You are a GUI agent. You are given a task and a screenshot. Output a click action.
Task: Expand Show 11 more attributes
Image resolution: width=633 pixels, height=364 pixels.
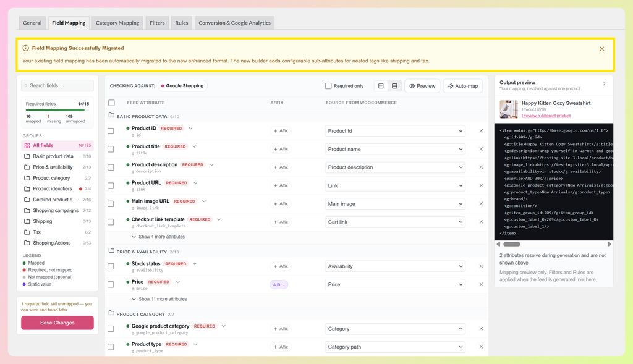[x=159, y=300]
